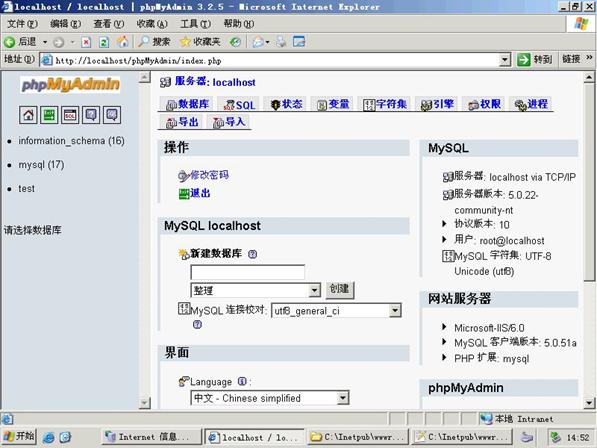The image size is (597, 448).
Task: Click the info icon next to Language
Action: point(242,381)
